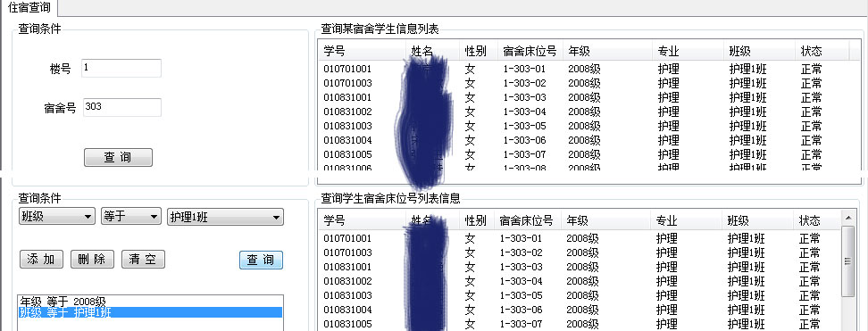
Task: Select 010831003 in 查询某宿舍学生信息列表
Action: point(347,126)
